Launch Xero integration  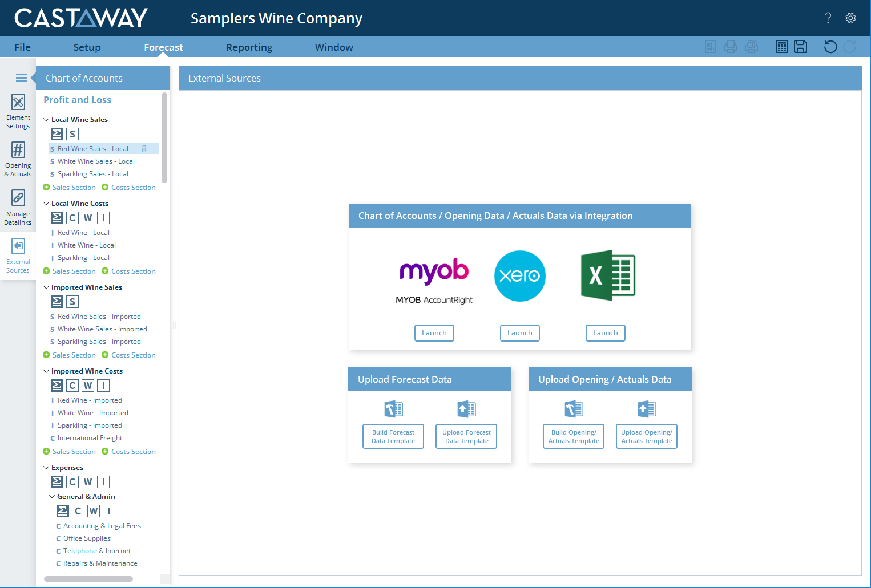[520, 333]
